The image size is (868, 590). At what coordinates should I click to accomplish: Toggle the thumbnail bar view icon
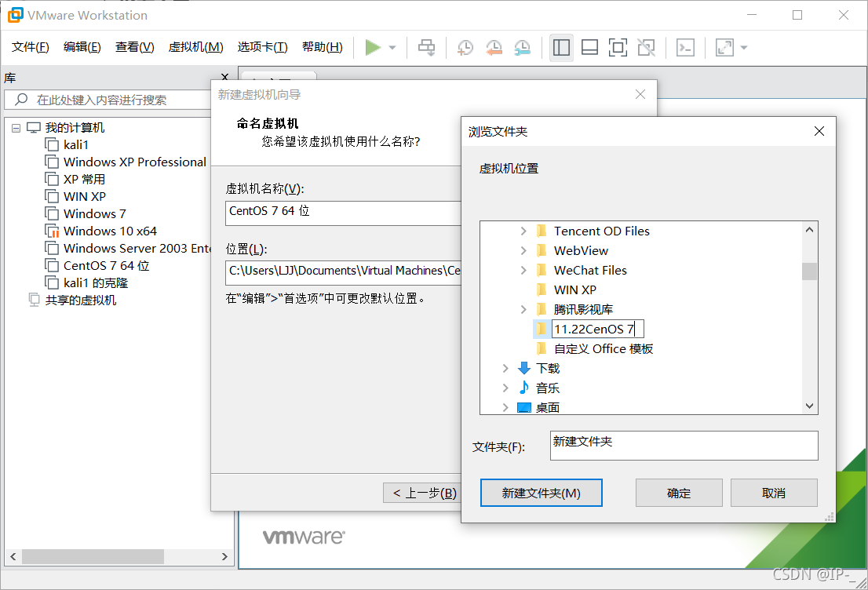click(x=589, y=48)
